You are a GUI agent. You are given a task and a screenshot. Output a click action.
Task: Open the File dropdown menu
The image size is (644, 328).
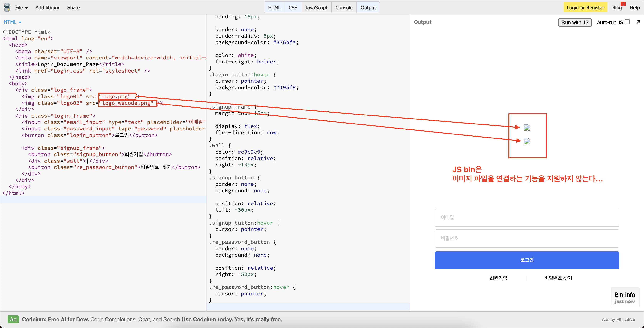[21, 7]
